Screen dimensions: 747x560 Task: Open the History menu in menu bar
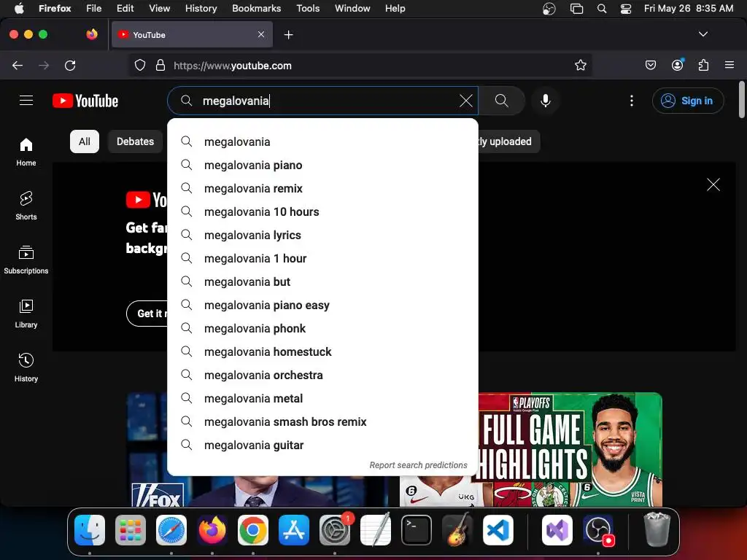[x=201, y=8]
